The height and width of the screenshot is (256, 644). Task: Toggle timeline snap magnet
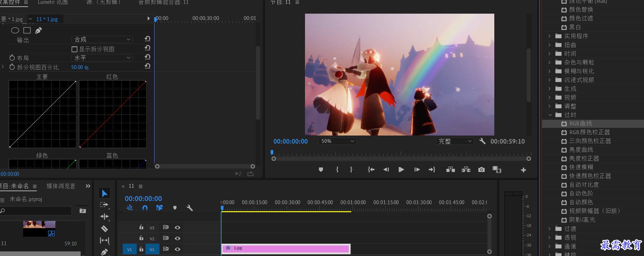tap(145, 208)
